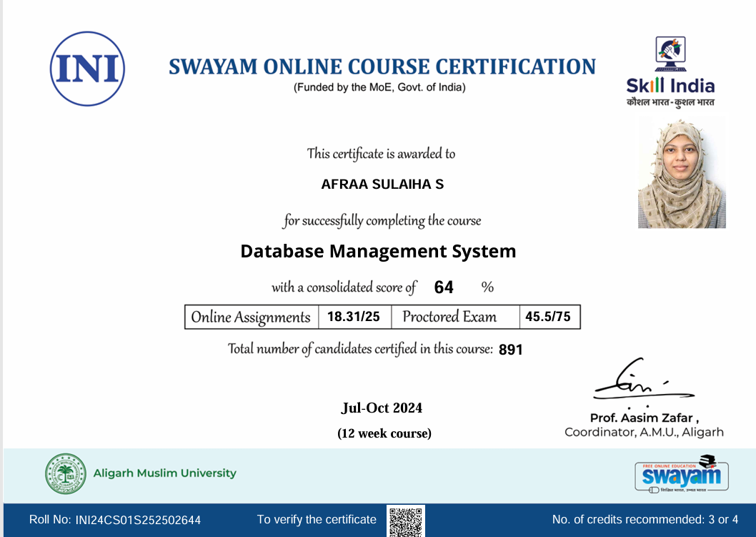Click the "Proctored Exam" table cell

tap(455, 317)
